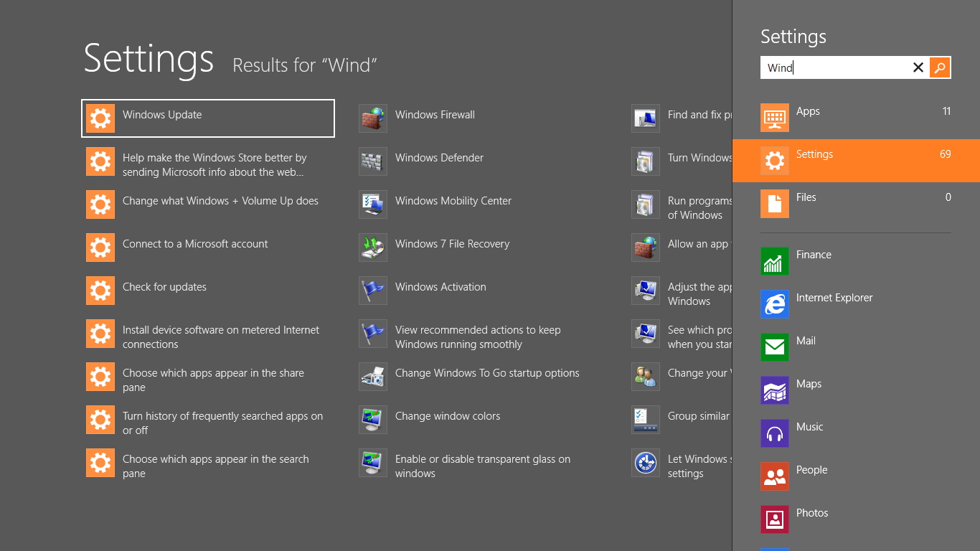Select the 'See which pro' startup icon
Viewport: 980px width, 551px height.
(x=646, y=334)
